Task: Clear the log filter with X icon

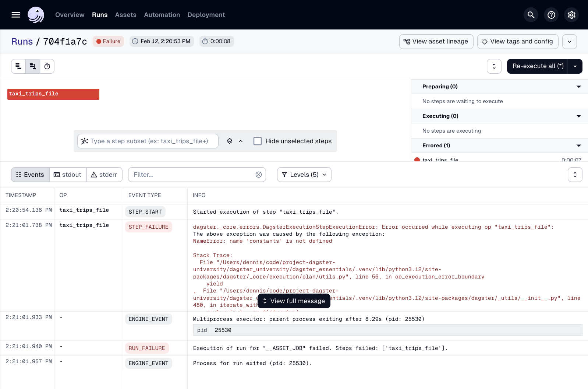Action: coord(259,175)
